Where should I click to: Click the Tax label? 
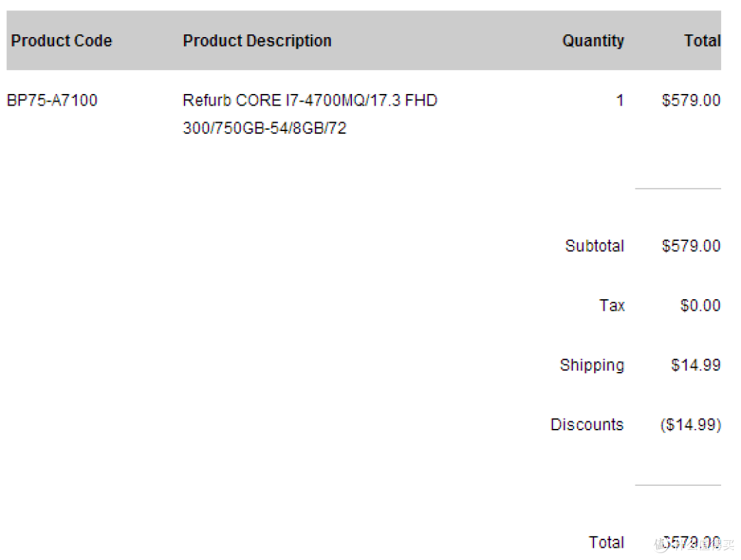612,305
